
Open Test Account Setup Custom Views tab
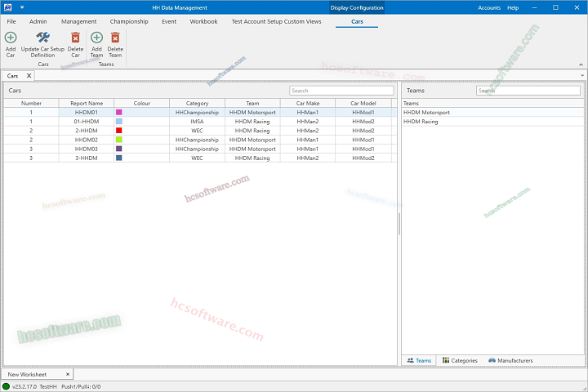(276, 21)
